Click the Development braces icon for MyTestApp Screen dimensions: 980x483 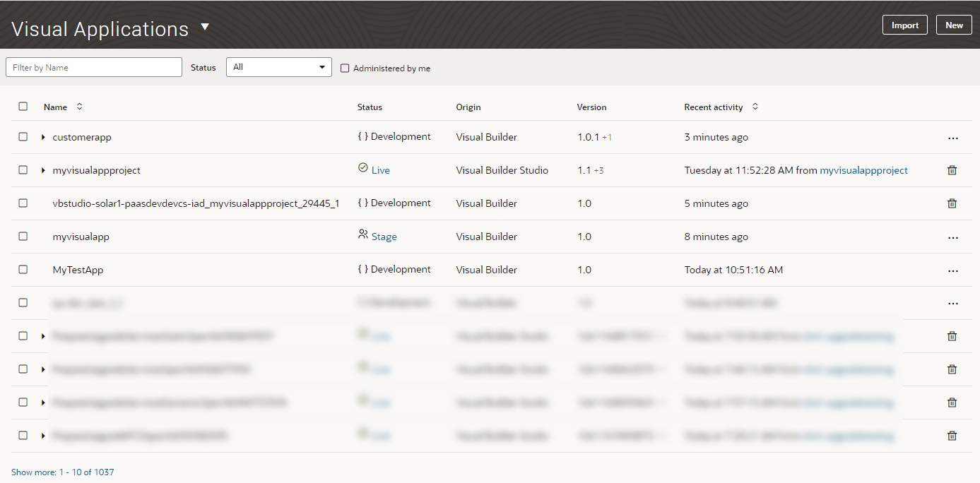pos(363,270)
